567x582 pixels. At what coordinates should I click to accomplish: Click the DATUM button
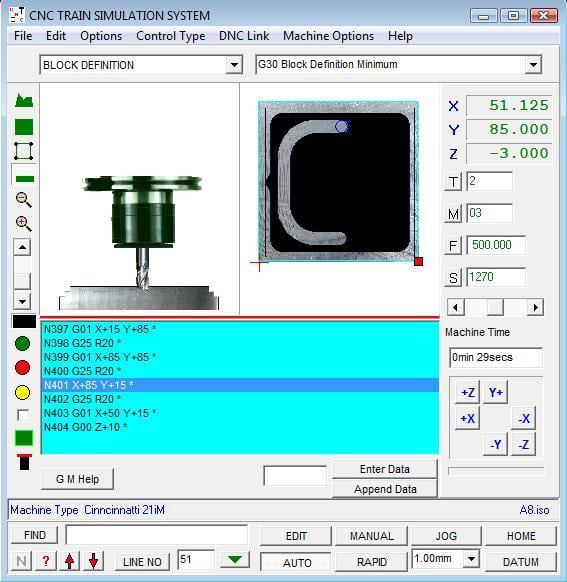(521, 562)
